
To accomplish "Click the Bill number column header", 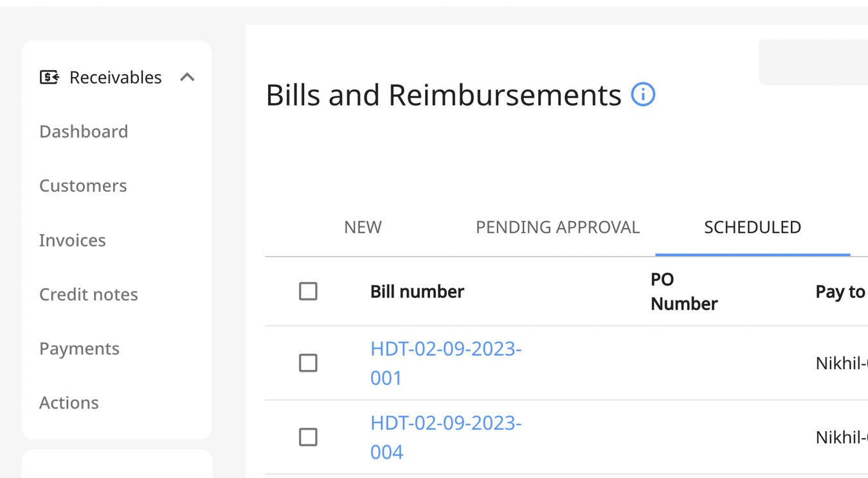I will click(417, 291).
